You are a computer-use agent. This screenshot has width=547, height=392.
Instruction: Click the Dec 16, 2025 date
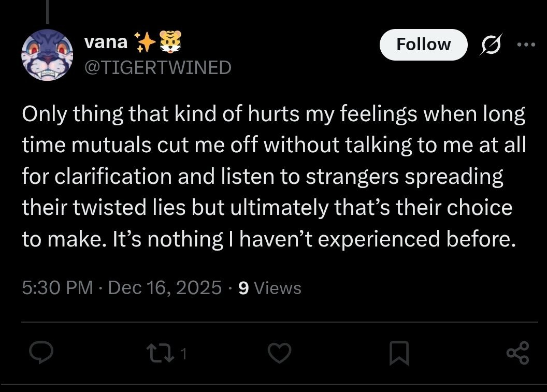pos(165,287)
